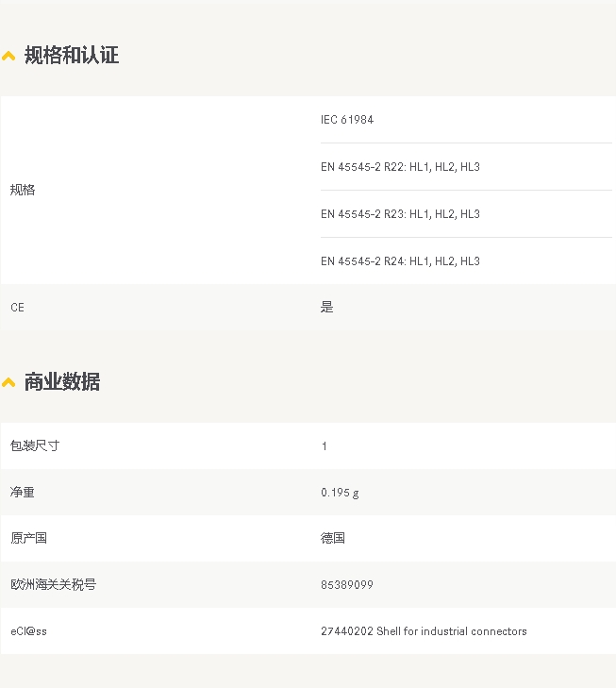Click the 欧洲海关关税号 row label
616x688 pixels.
(53, 584)
